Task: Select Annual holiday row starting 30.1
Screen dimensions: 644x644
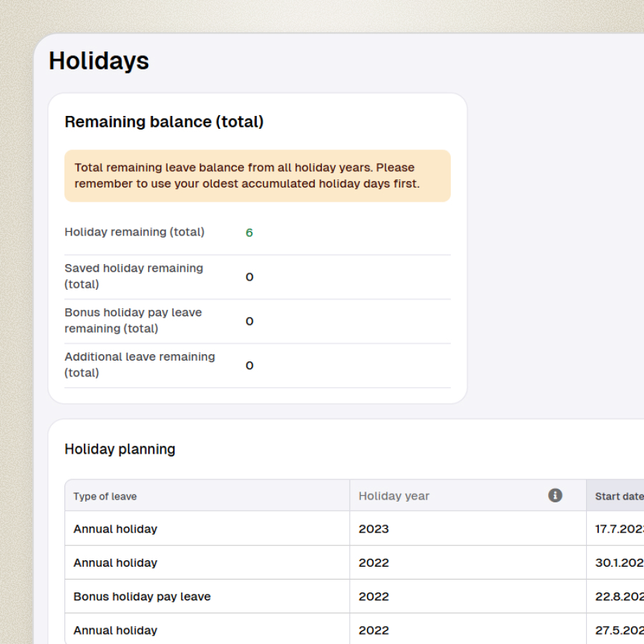Action: click(x=115, y=562)
